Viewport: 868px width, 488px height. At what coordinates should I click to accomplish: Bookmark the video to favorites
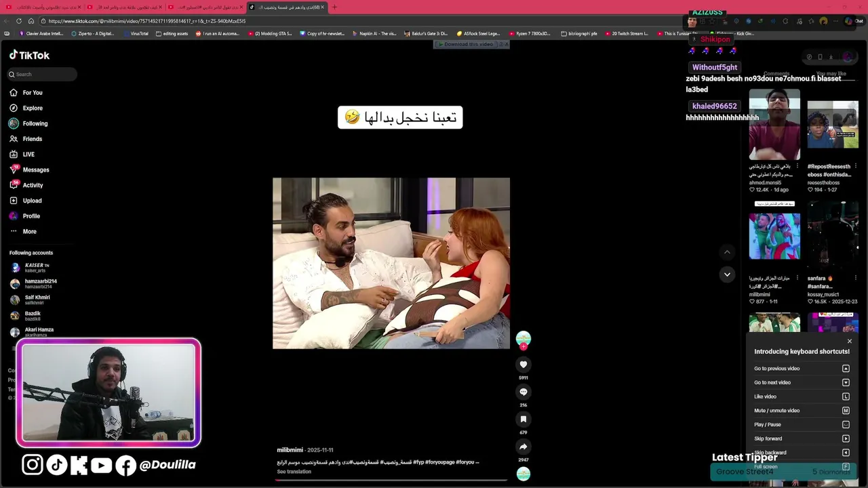(x=523, y=419)
